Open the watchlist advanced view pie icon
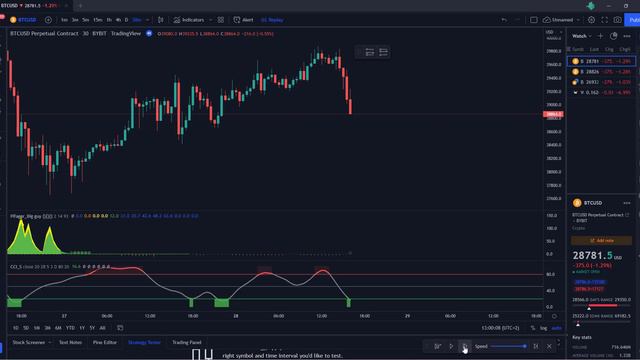The image size is (640, 360). click(613, 36)
